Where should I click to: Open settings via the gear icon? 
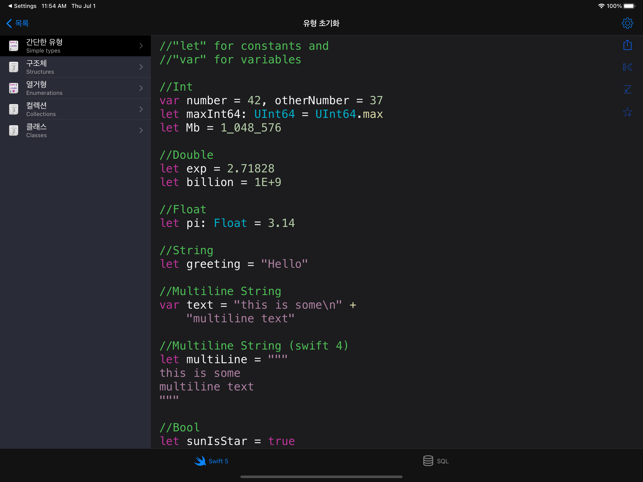tap(627, 23)
